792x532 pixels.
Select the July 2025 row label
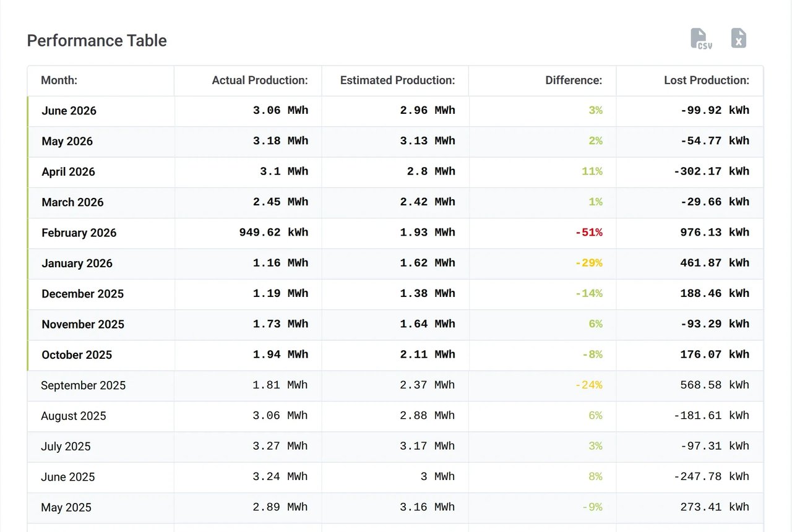point(66,446)
